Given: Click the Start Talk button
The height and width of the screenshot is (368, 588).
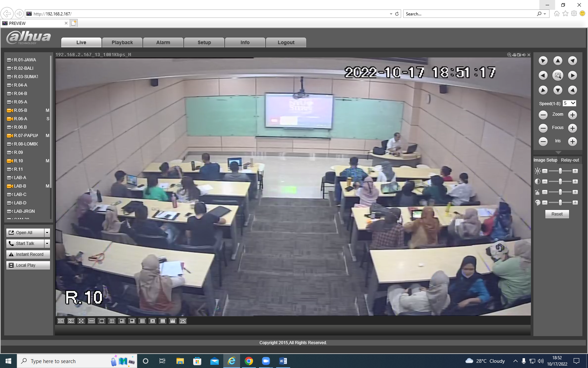Looking at the screenshot, I should coord(25,244).
